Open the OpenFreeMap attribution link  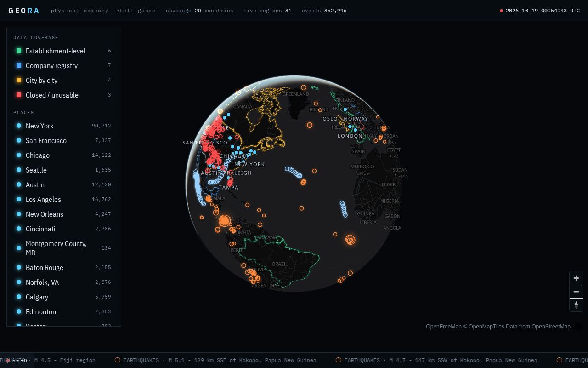(x=443, y=327)
